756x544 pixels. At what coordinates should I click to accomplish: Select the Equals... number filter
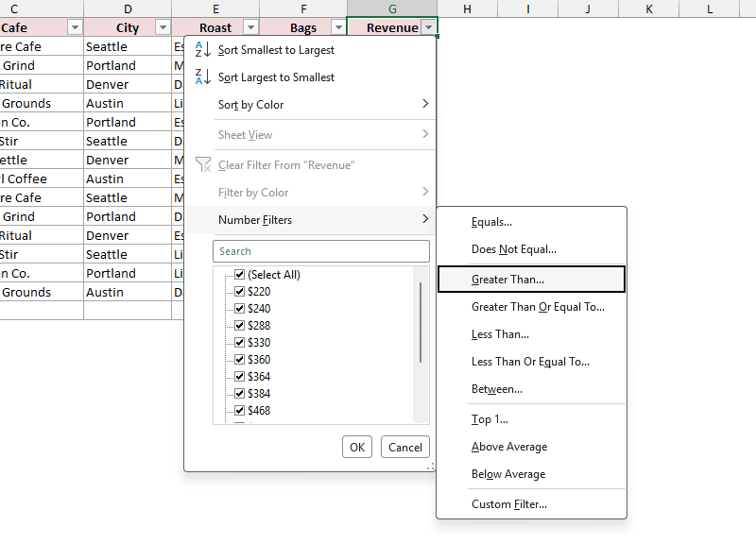point(531,222)
